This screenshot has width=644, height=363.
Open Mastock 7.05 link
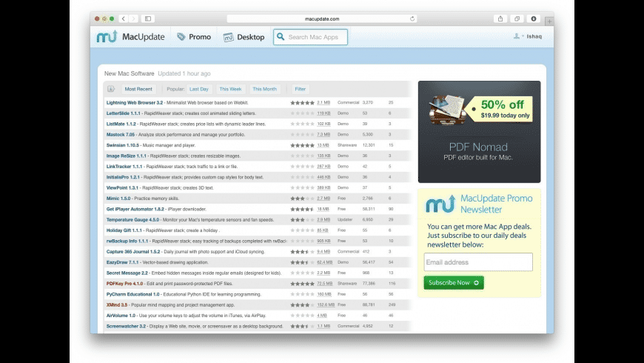coord(121,134)
